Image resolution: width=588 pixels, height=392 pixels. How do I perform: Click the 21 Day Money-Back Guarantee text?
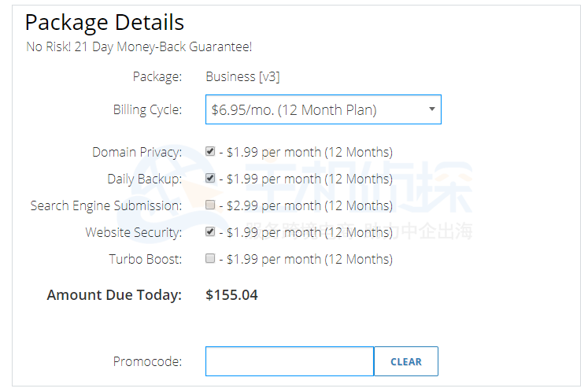click(139, 46)
